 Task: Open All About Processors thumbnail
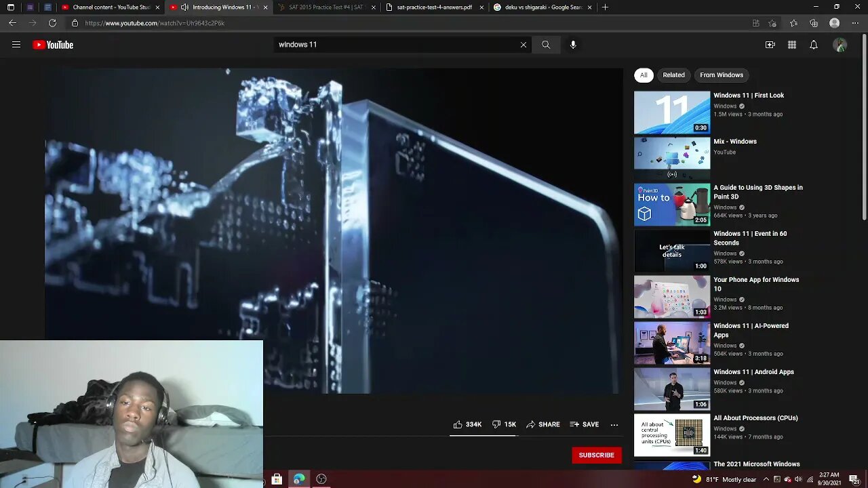[672, 435]
